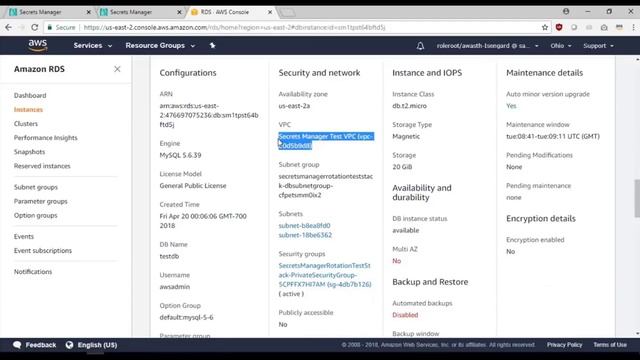Open Subnet groups in sidebar
Screen dimensions: 640x360
click(x=36, y=187)
